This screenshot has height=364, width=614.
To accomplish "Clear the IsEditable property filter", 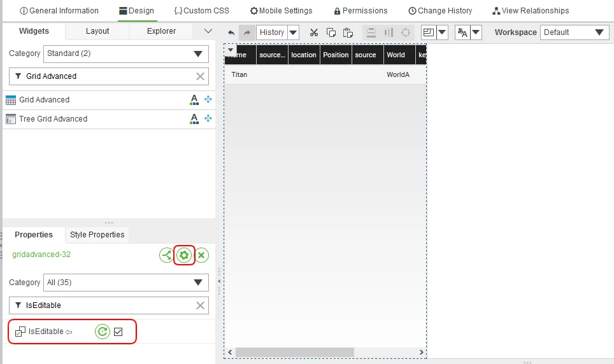I will [200, 305].
